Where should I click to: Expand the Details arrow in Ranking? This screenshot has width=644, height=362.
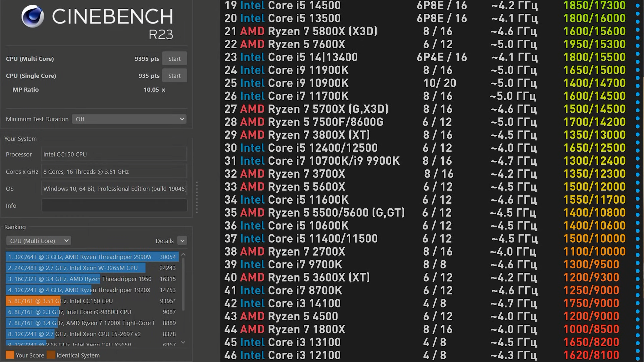[182, 241]
